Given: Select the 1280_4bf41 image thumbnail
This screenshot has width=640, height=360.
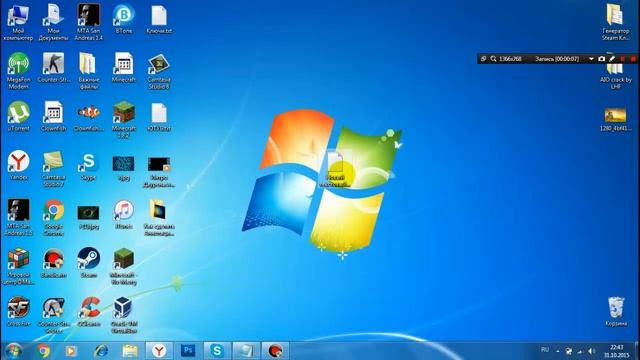Looking at the screenshot, I should coord(616,119).
